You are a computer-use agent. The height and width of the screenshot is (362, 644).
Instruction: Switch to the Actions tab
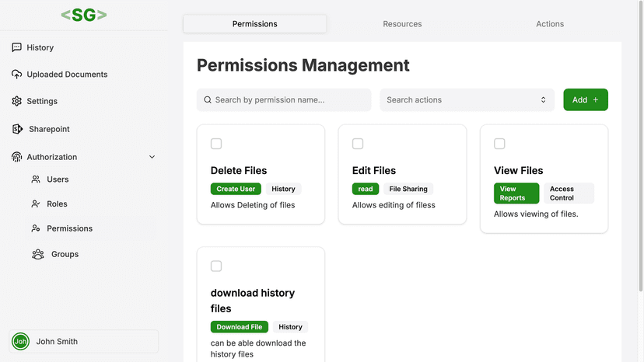coord(550,24)
